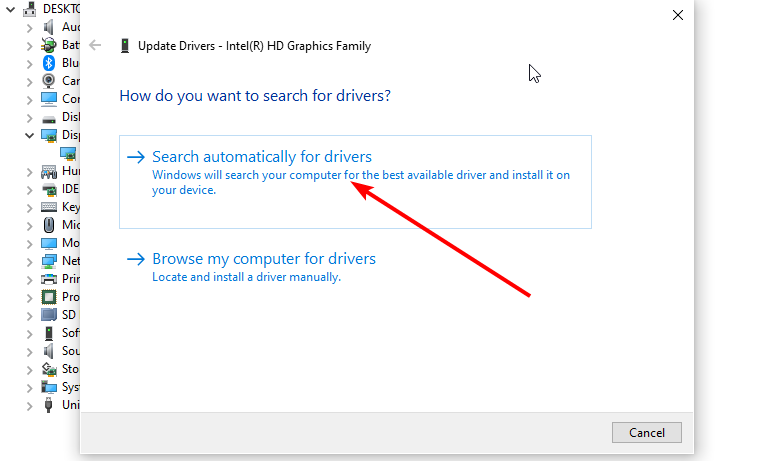Expand the 'Bat' batteries node chevron

[x=29, y=46]
